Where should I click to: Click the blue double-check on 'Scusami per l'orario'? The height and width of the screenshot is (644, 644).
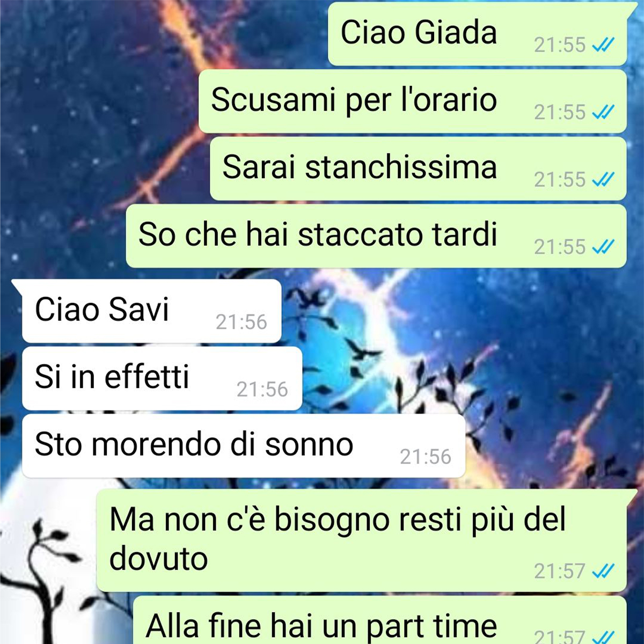[x=603, y=112]
